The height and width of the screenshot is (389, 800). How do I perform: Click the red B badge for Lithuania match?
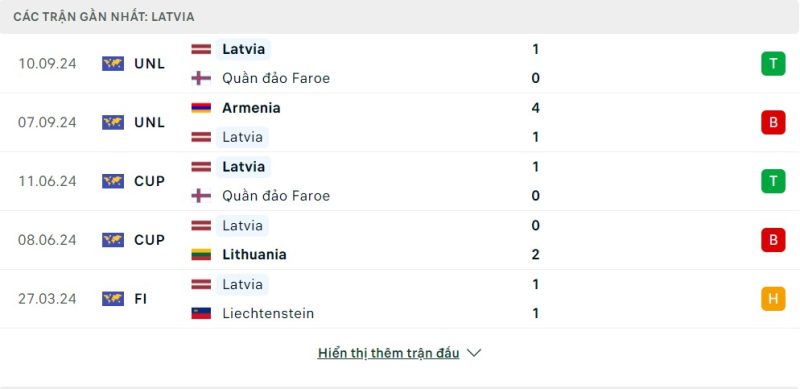(773, 240)
